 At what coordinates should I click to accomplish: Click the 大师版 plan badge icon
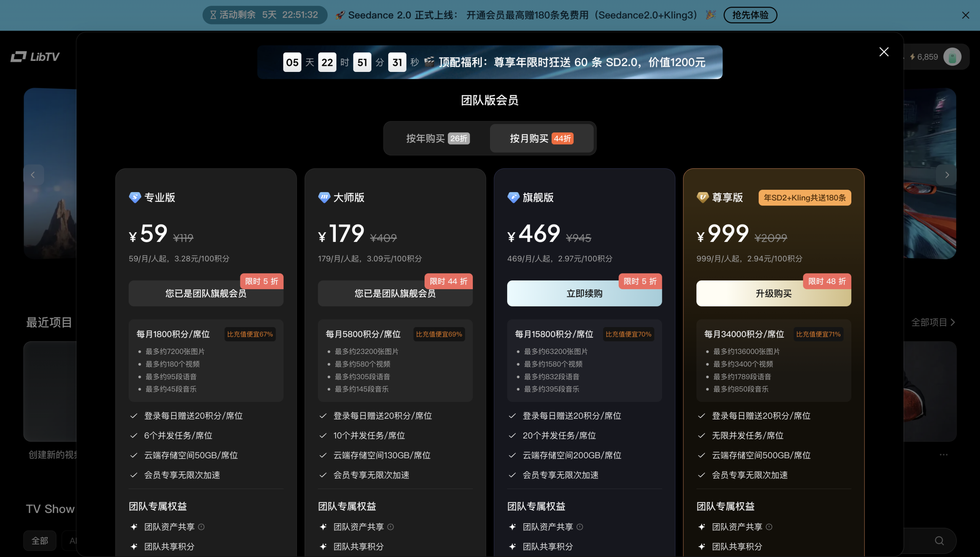tap(324, 197)
